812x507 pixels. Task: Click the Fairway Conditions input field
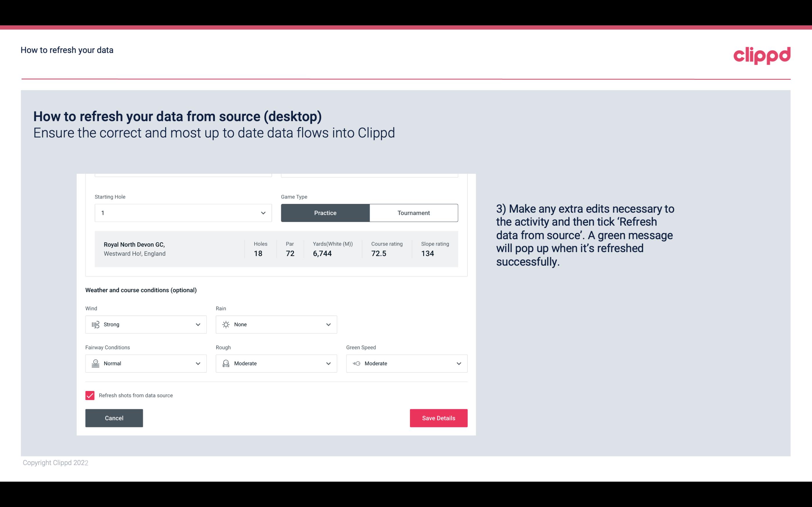coord(145,363)
